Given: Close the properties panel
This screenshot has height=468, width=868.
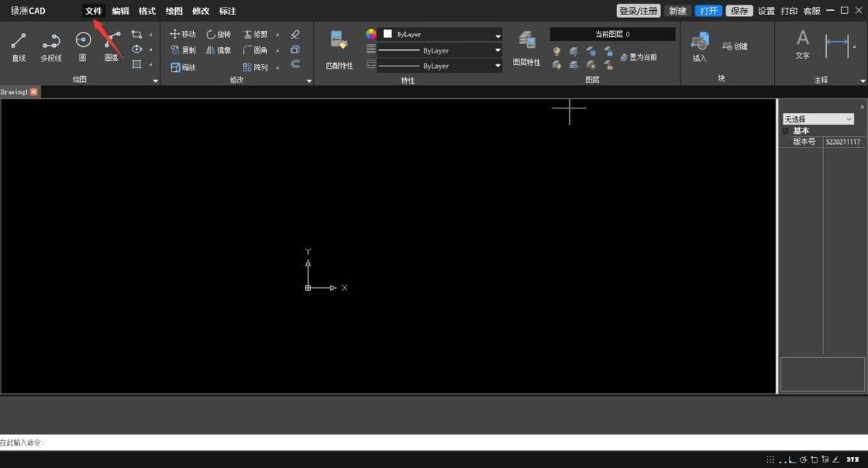Looking at the screenshot, I should coord(862,106).
